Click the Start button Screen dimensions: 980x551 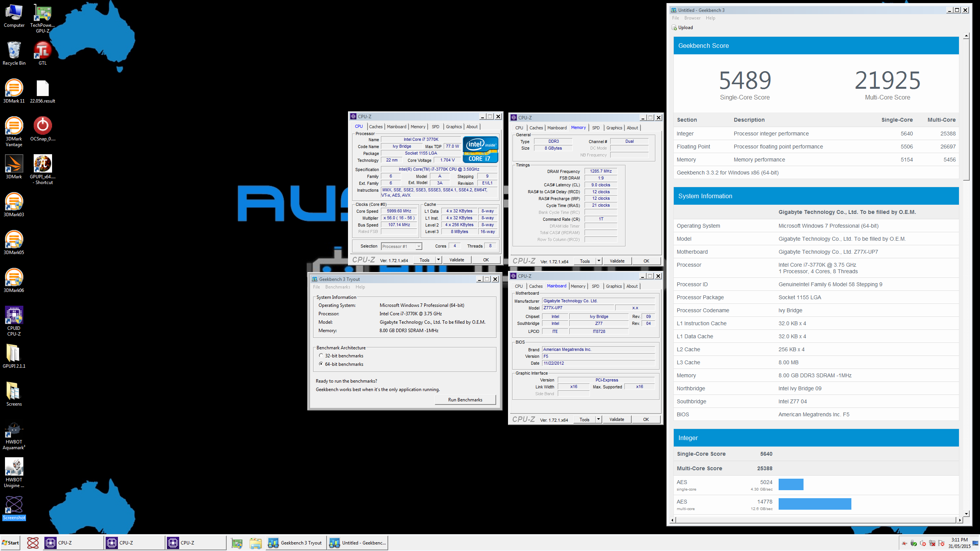(10, 543)
